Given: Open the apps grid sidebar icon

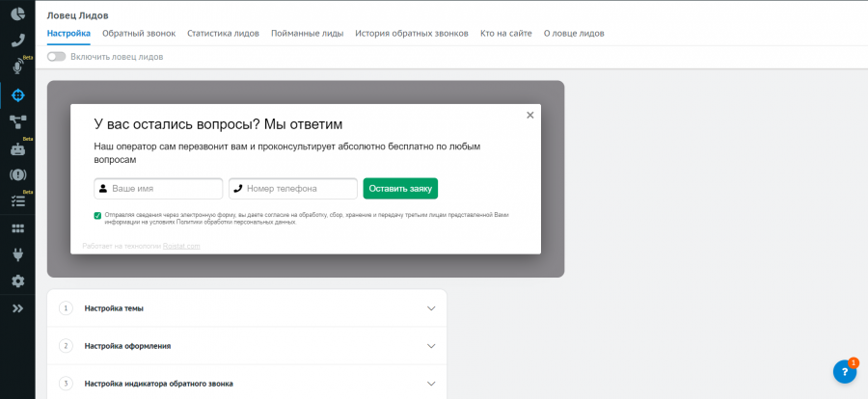Looking at the screenshot, I should [17, 228].
